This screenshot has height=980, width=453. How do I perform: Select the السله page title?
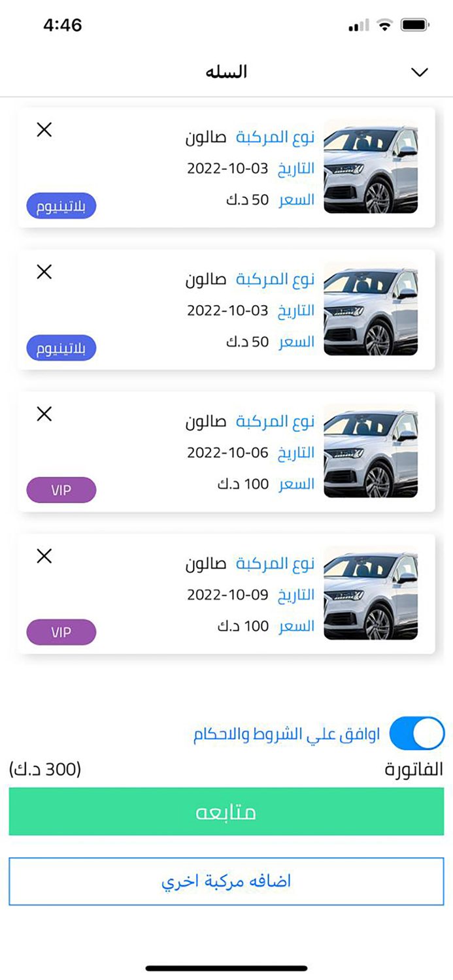pyautogui.click(x=226, y=71)
